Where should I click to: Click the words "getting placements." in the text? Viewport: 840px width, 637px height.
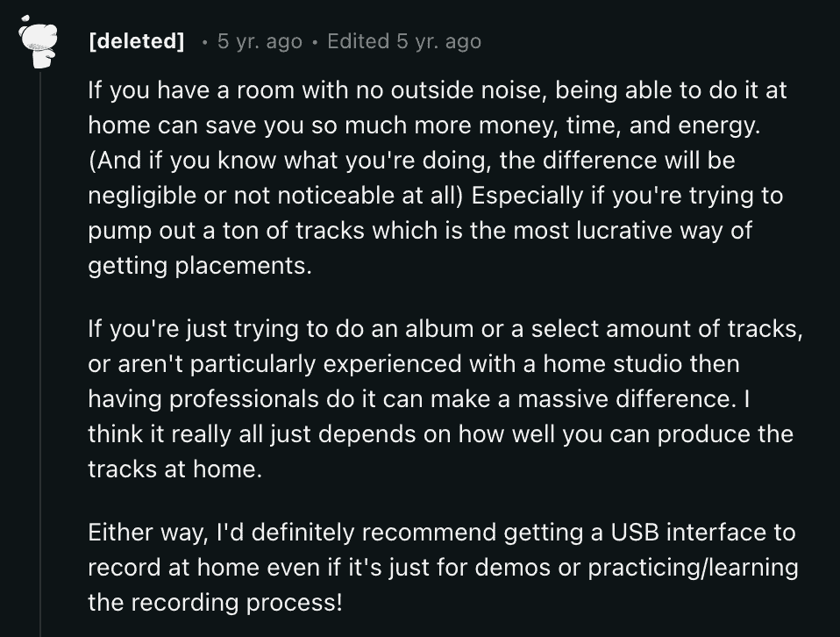(200, 266)
